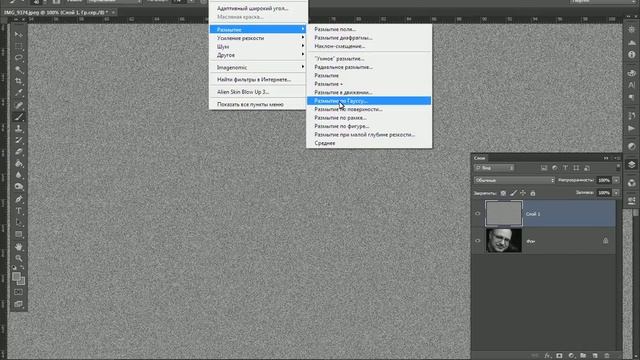Hide the Слой 1 layer eye
The width and height of the screenshot is (640, 360).
coord(478,213)
